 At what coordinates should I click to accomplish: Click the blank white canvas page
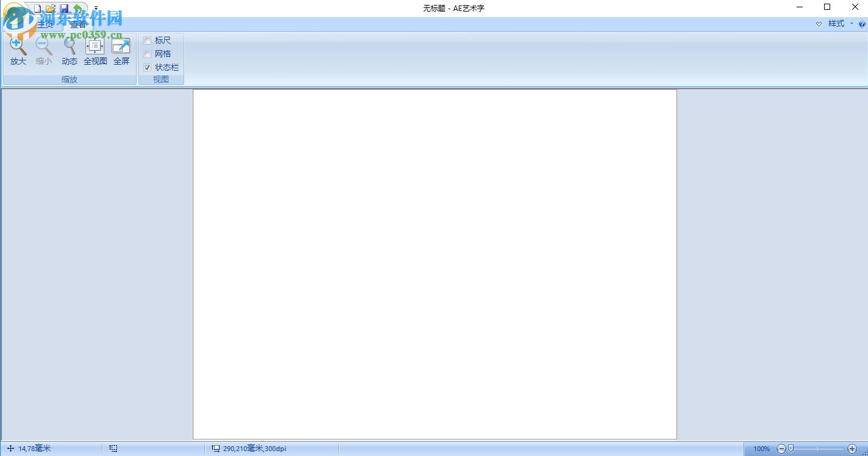click(435, 264)
